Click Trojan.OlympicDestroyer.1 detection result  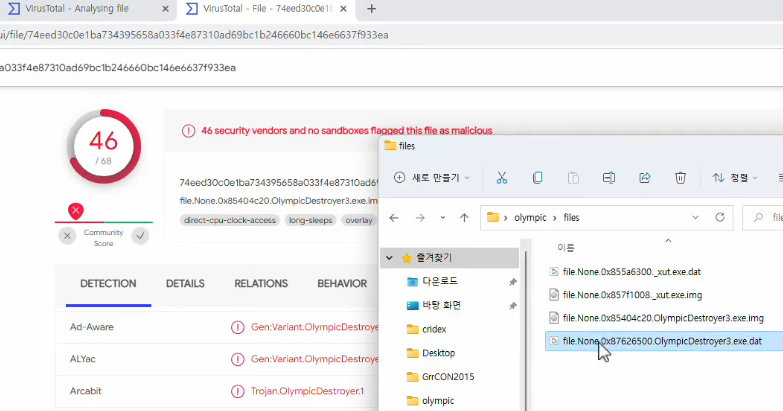pos(308,391)
